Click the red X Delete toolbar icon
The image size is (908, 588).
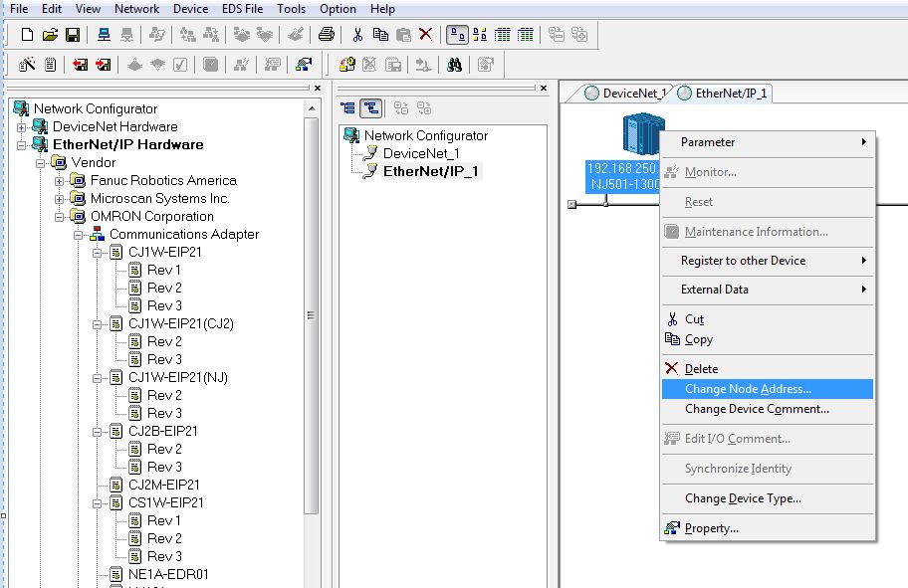coord(426,35)
